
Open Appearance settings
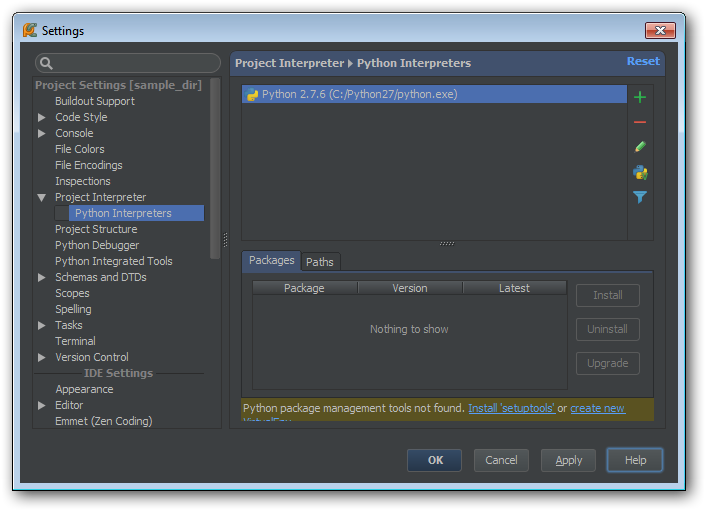[x=84, y=389]
